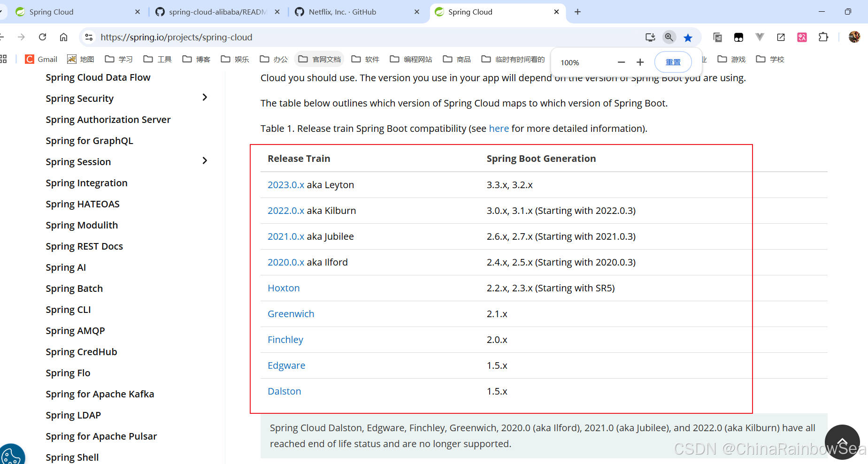Screen dimensions: 868x464
Task: Open the Gmail bookmark
Action: (41, 59)
